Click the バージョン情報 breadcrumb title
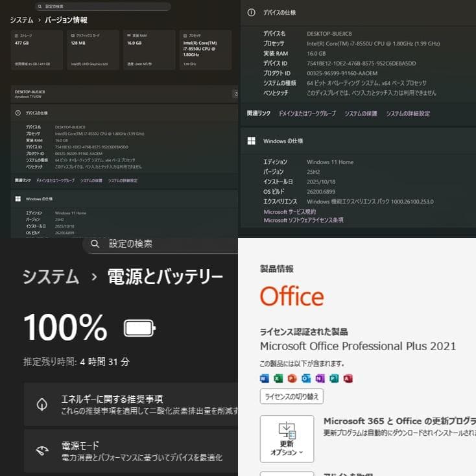The width and height of the screenshot is (476, 476). coord(66,20)
